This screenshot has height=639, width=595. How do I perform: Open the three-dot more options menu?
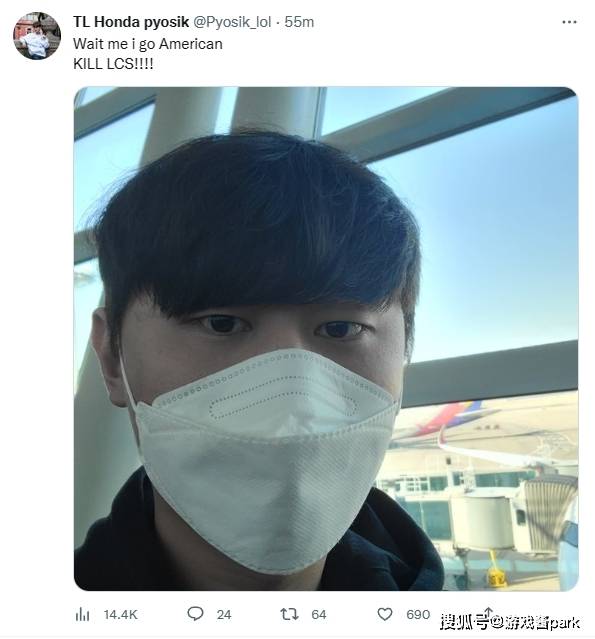click(569, 22)
